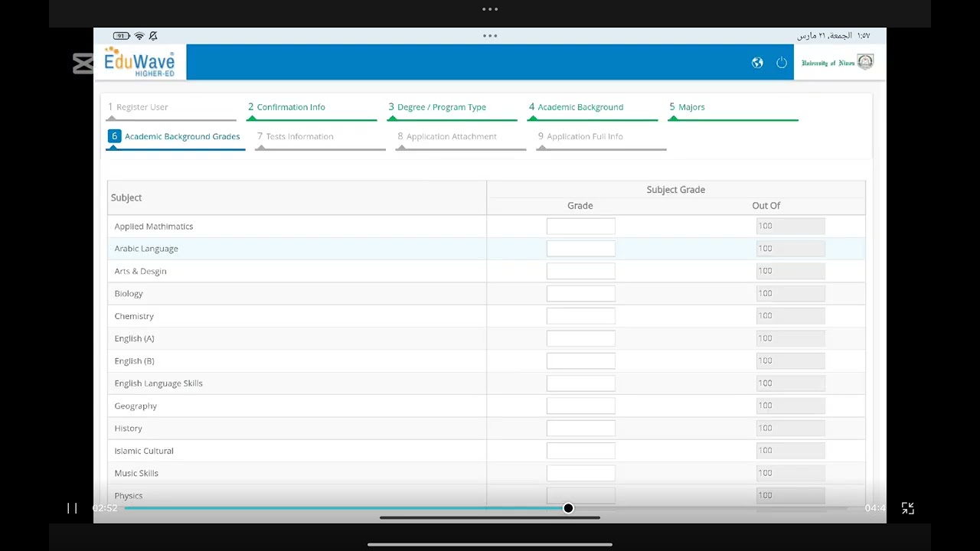Click the Arabic Language subject label

146,249
